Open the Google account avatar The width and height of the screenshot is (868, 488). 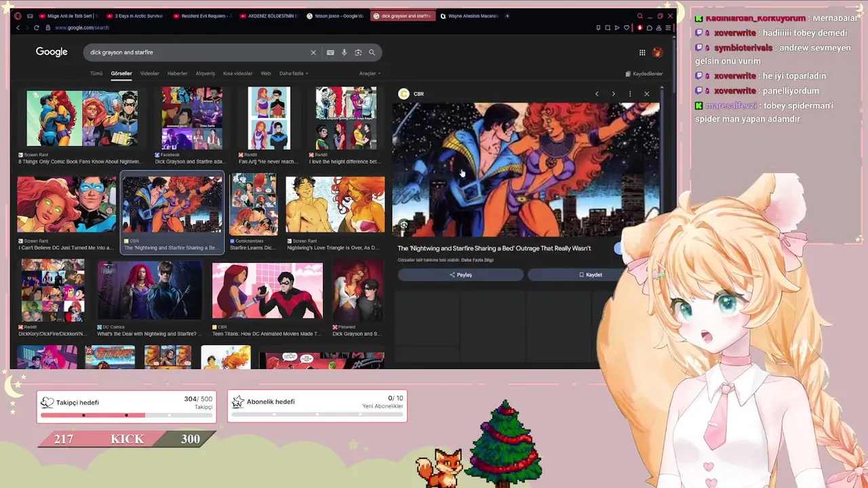[x=657, y=52]
